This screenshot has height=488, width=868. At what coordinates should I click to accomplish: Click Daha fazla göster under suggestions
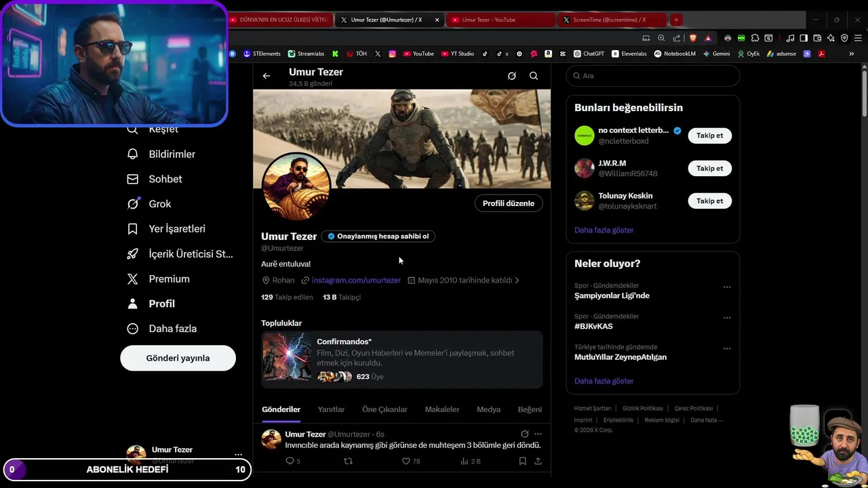pyautogui.click(x=604, y=230)
